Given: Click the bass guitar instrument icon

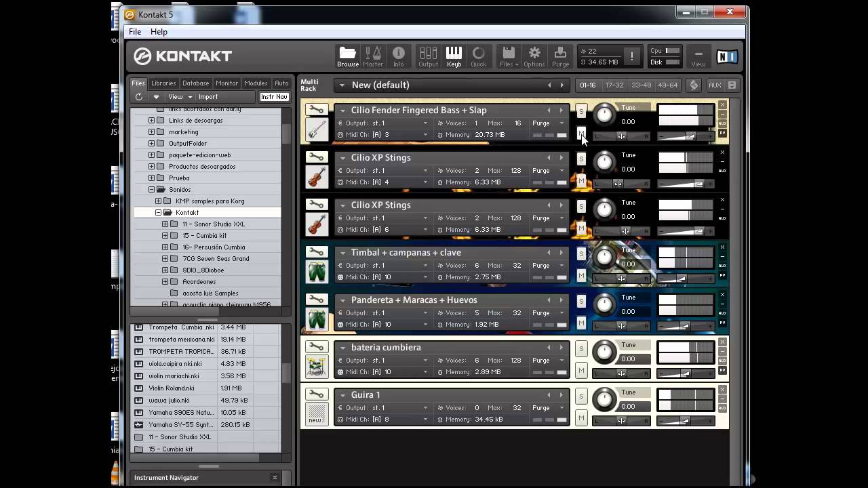Looking at the screenshot, I should click(x=316, y=129).
